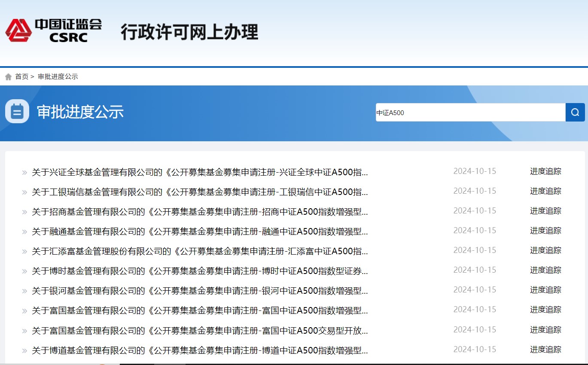Click the home icon in breadcrumb
Screen dimensions: 588x365
[8, 77]
